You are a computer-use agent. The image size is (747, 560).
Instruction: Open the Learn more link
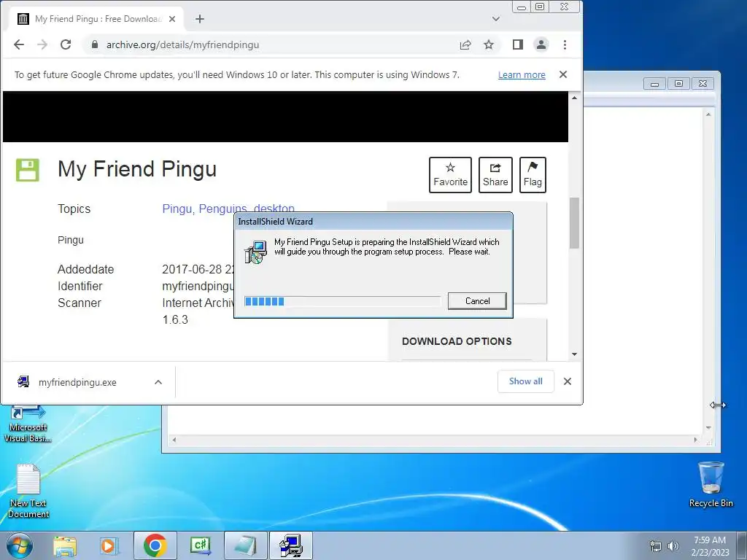coord(522,75)
